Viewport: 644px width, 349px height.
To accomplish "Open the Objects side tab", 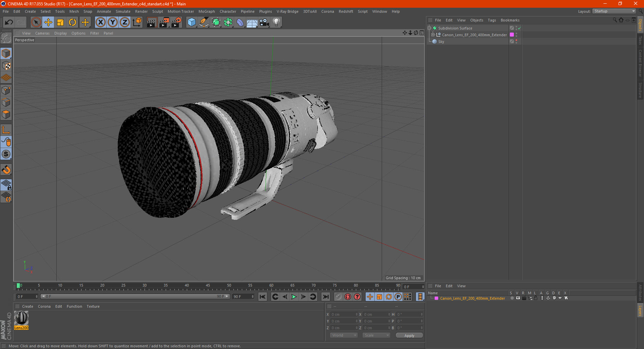I will 640,24.
